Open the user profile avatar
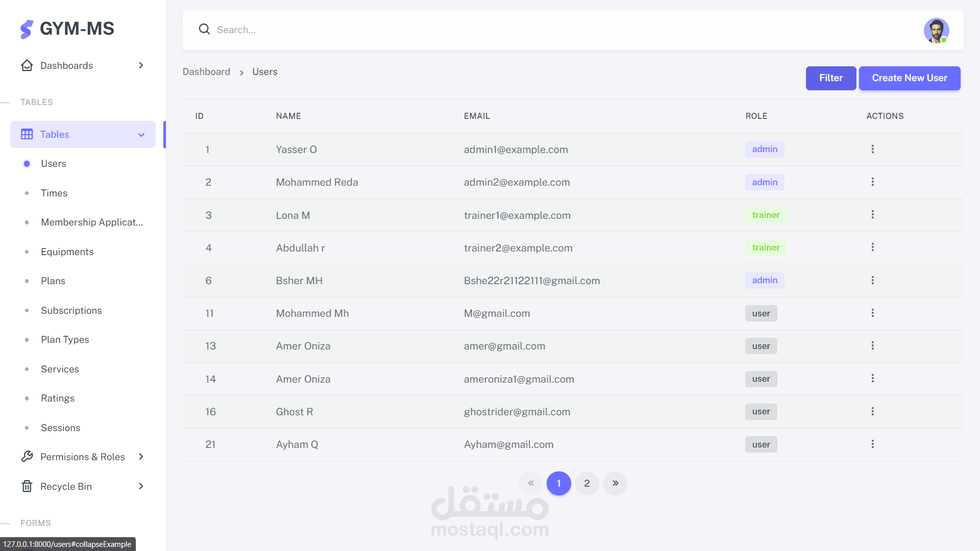Screen dimensions: 980x551 tap(936, 31)
